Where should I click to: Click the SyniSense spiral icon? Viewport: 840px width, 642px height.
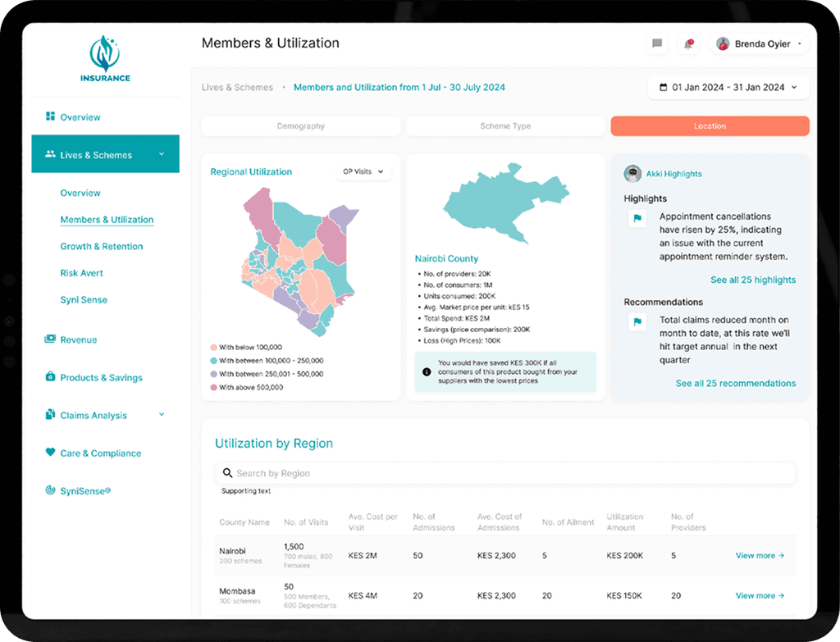coord(50,490)
